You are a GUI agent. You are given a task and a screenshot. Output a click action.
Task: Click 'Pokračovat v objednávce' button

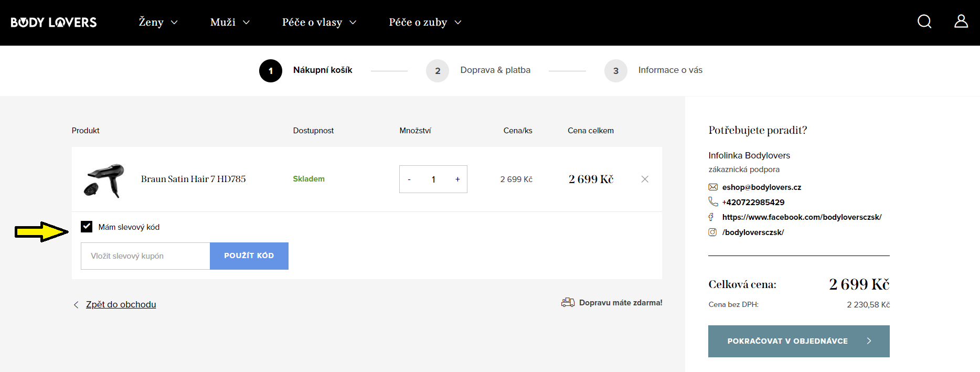click(798, 341)
